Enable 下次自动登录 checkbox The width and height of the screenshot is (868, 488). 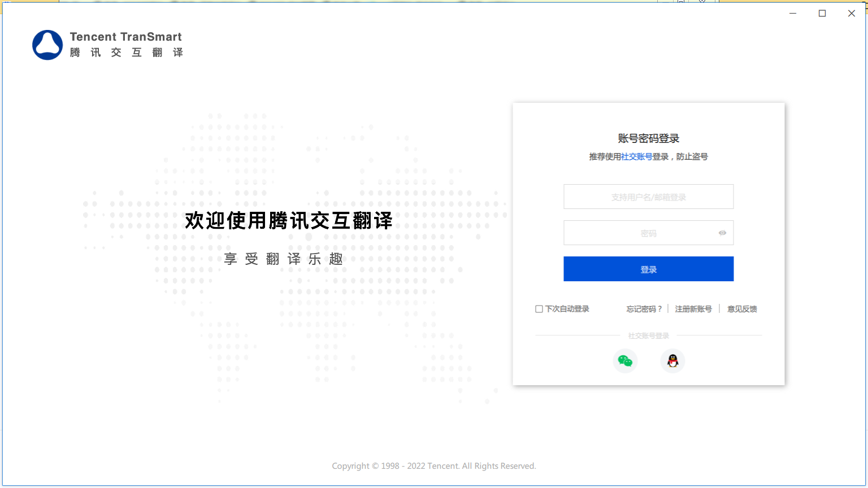[x=539, y=309]
